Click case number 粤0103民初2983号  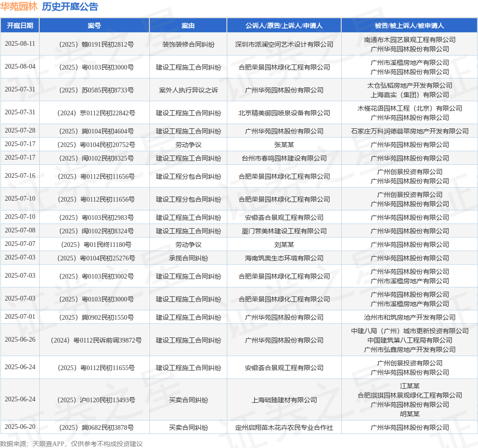pos(96,217)
